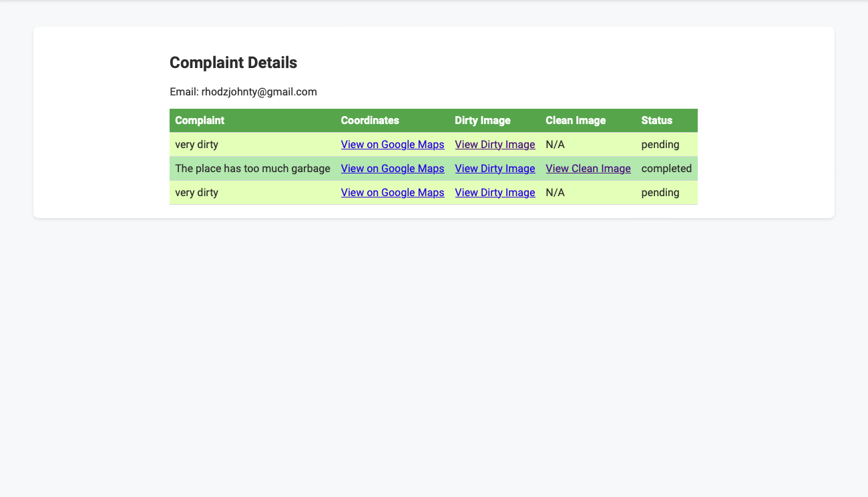Click the completed status cell
868x497 pixels.
666,168
